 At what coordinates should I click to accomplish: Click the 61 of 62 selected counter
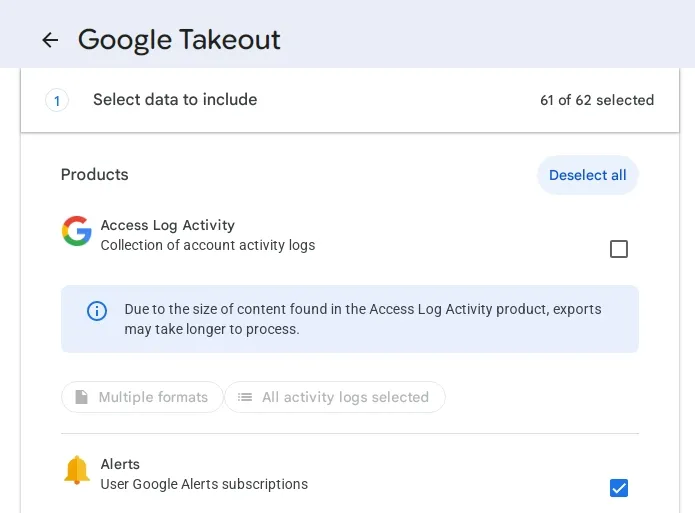pos(597,100)
